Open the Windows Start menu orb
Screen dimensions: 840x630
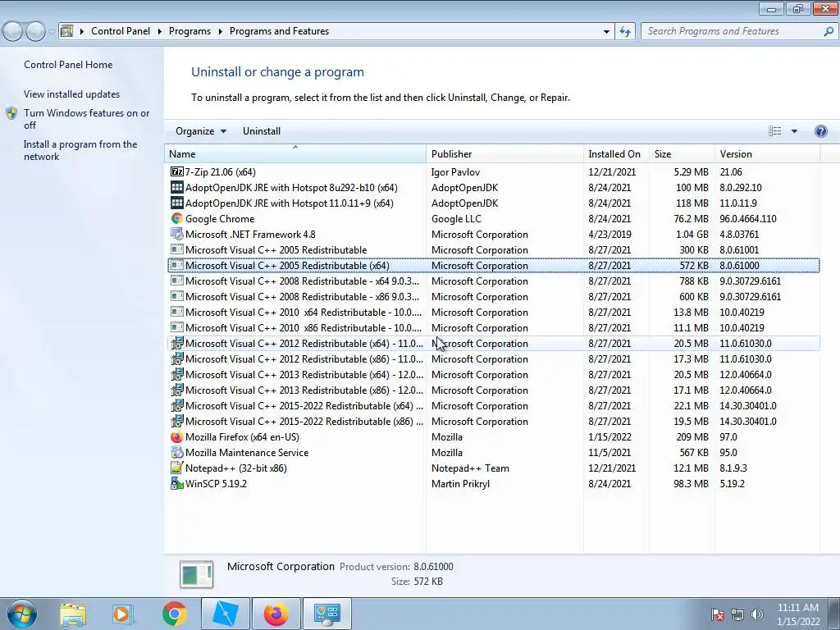[22, 614]
